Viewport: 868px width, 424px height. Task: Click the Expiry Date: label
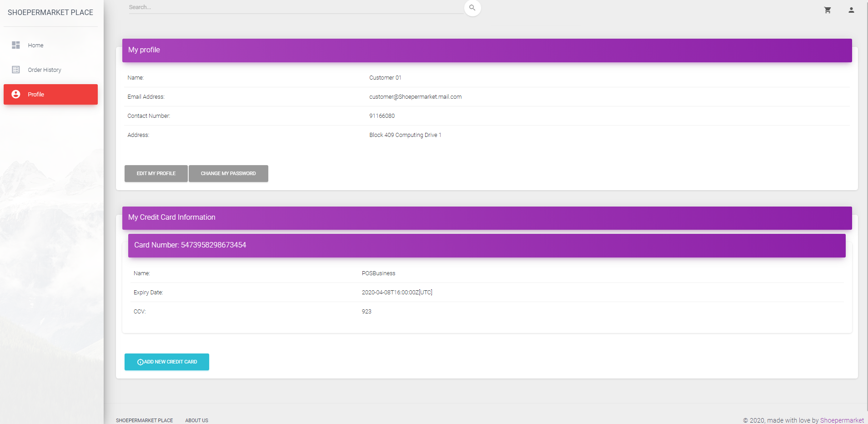coord(148,293)
